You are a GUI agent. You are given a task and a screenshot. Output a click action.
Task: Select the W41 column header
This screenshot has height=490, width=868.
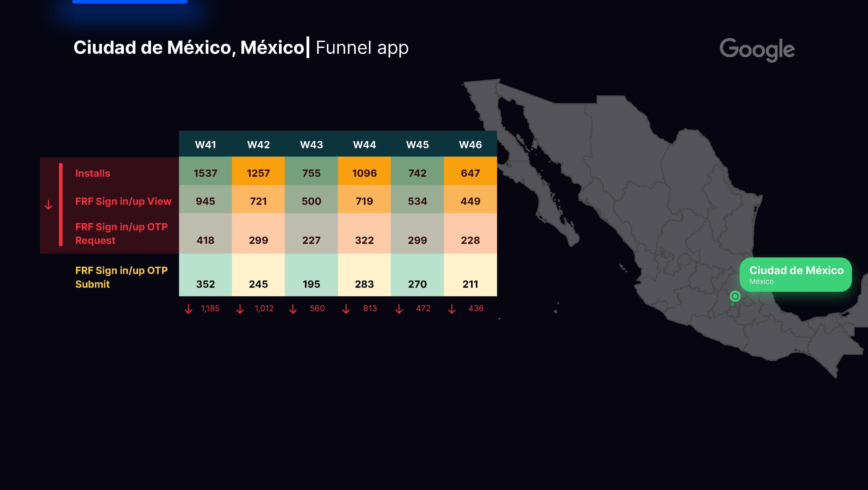click(x=205, y=145)
